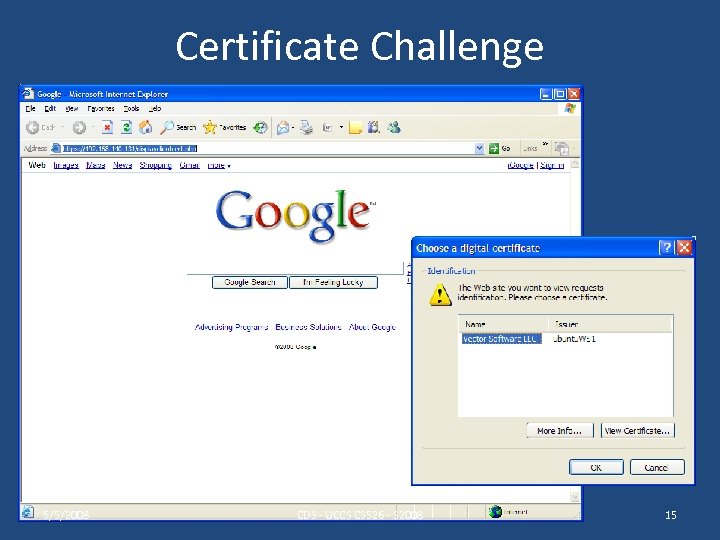Click the More Info button

coord(560,431)
